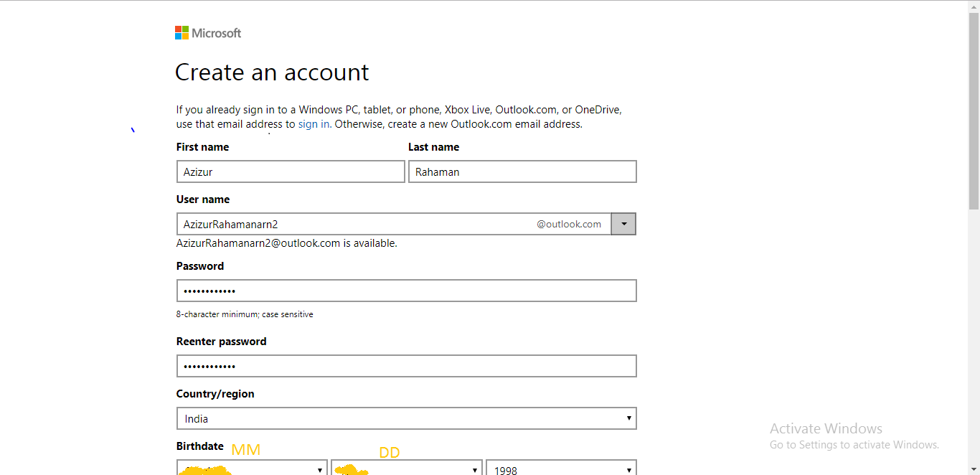980x475 pixels.
Task: Open the birthdate day dropdown
Action: pos(407,468)
